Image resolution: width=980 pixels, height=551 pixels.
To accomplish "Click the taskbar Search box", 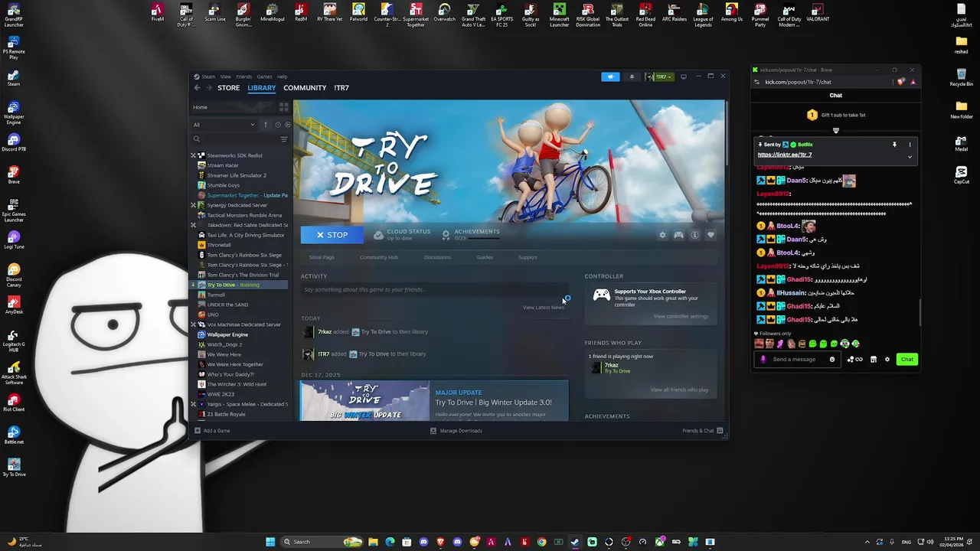I will (x=320, y=542).
